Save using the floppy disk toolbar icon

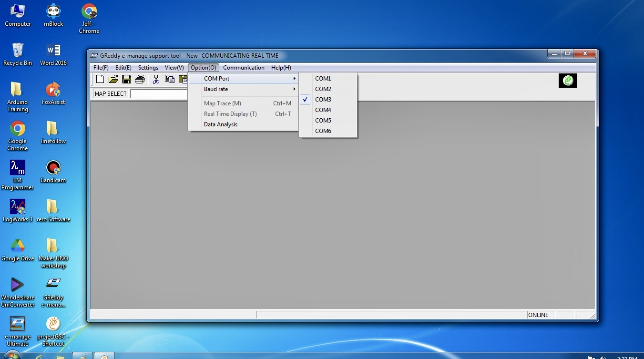click(126, 79)
